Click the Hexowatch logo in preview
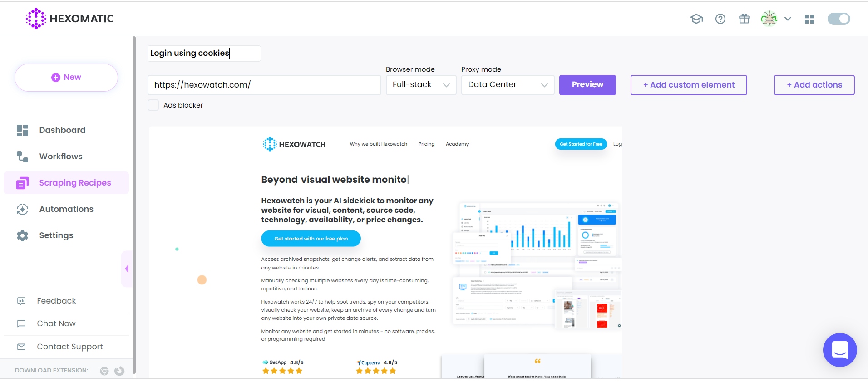The image size is (868, 382). (294, 144)
